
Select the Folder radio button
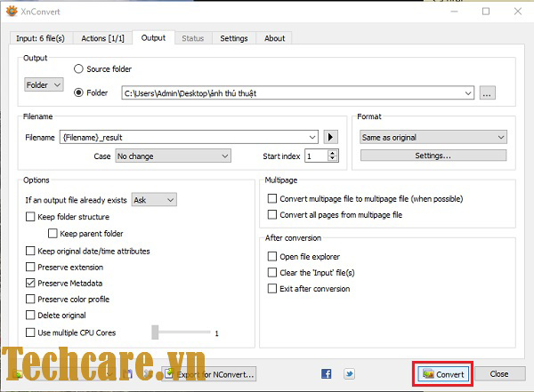coord(78,92)
